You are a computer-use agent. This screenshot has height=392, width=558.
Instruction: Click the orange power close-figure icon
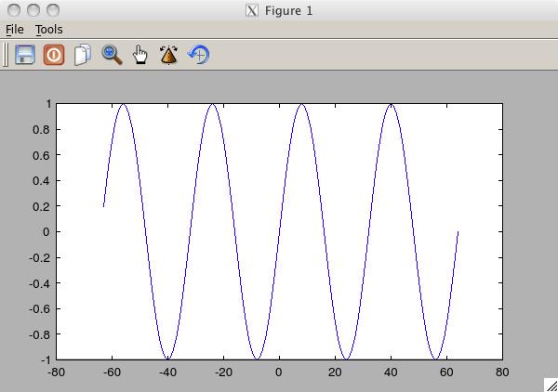[54, 55]
